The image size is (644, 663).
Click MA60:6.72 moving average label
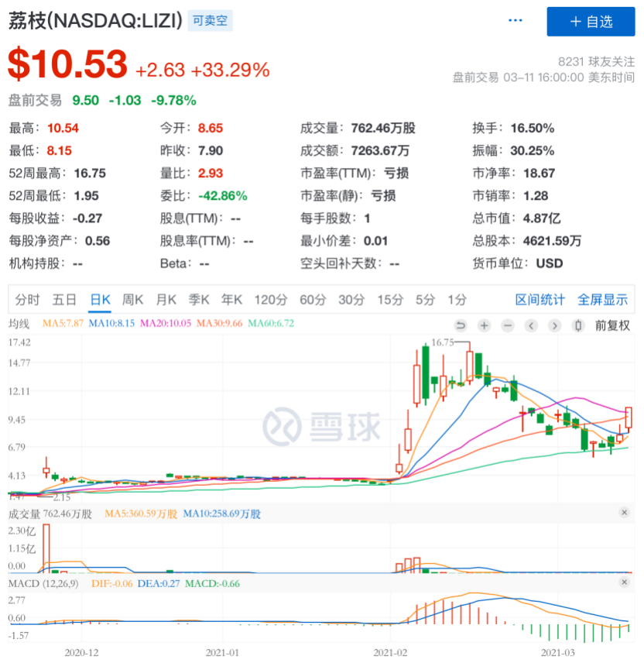[271, 324]
